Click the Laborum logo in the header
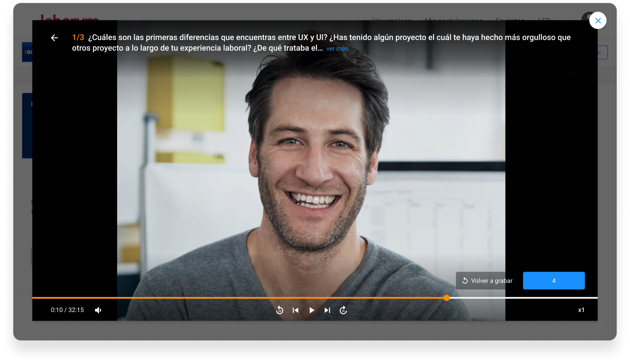This screenshot has width=630, height=364. click(x=70, y=17)
